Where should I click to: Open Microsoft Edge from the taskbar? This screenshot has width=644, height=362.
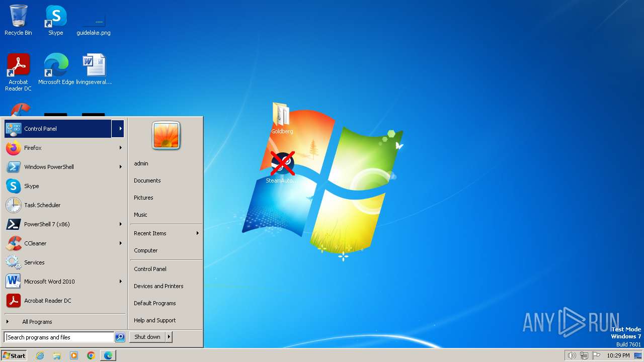[x=108, y=355]
